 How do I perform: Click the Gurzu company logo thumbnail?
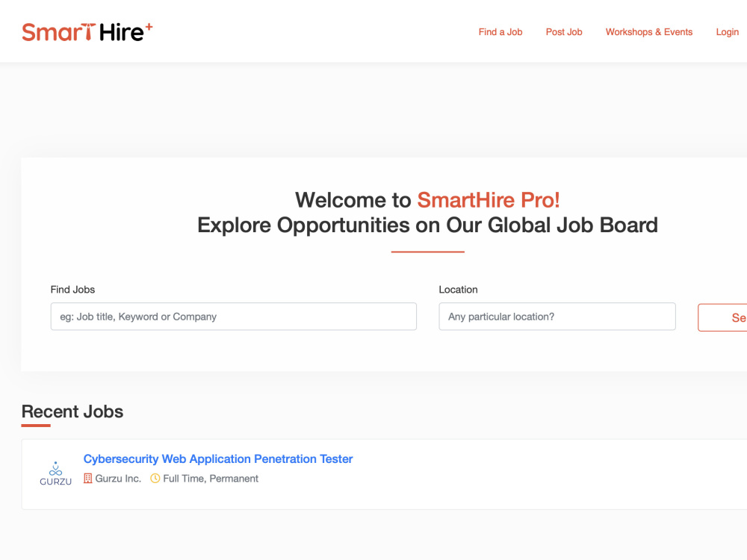coord(56,474)
